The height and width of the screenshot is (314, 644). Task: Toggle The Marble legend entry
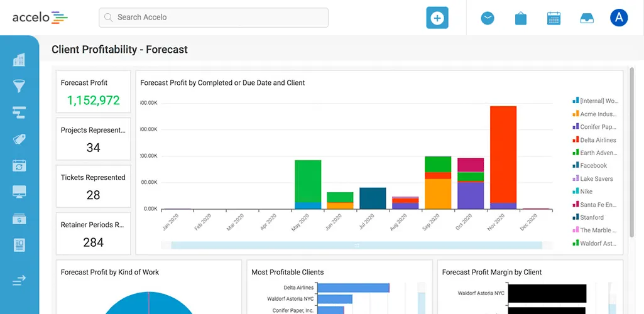click(595, 230)
